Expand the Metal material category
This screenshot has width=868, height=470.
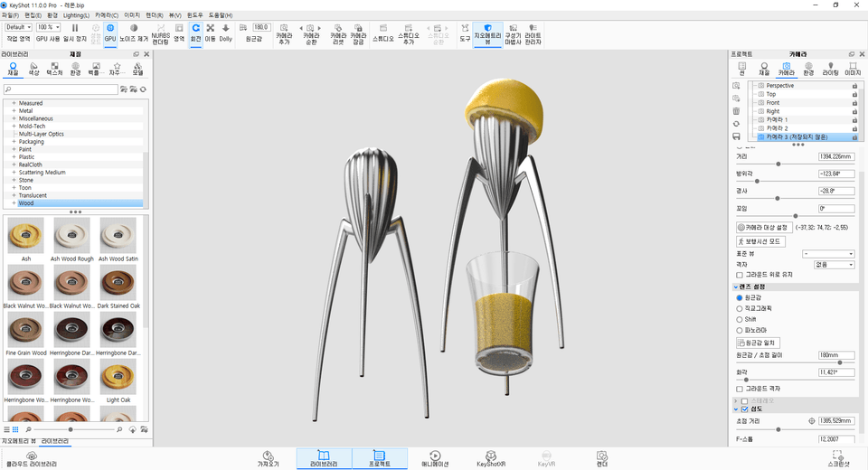[x=14, y=111]
